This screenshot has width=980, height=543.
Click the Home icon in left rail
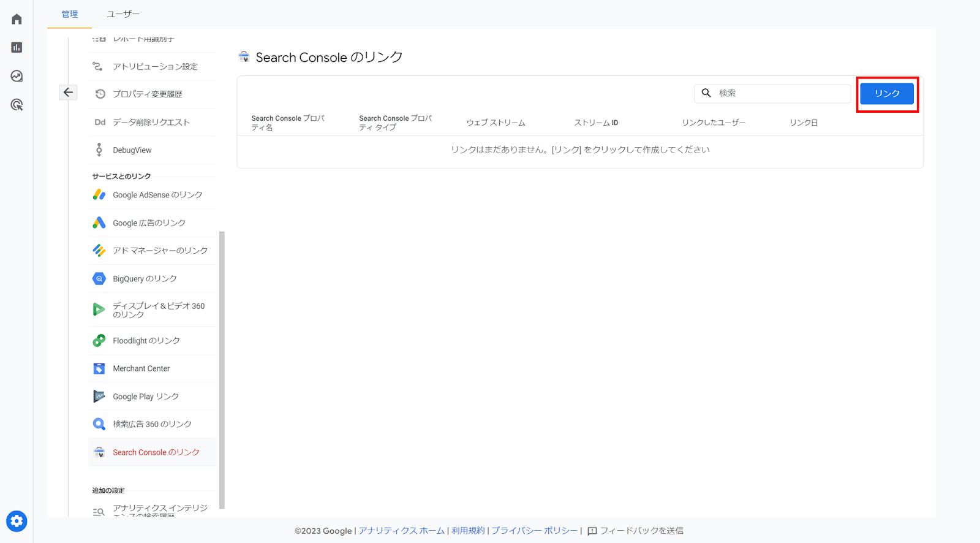(x=17, y=19)
